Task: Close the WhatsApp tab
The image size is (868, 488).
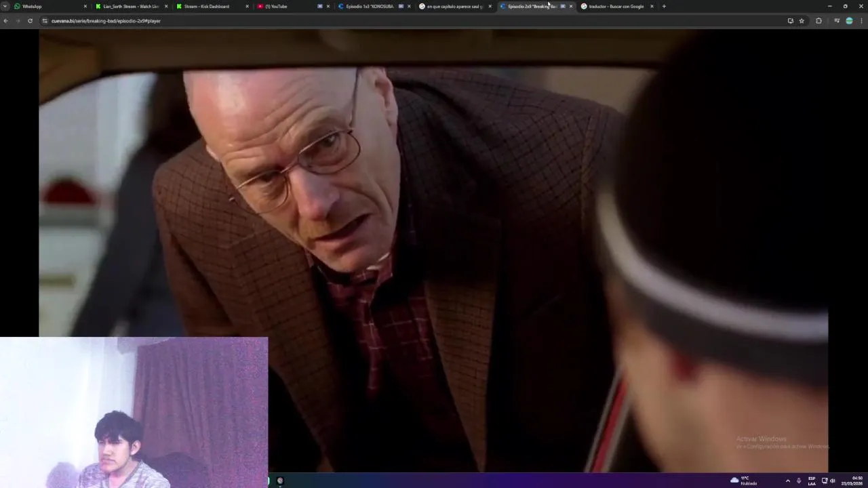Action: [85, 6]
